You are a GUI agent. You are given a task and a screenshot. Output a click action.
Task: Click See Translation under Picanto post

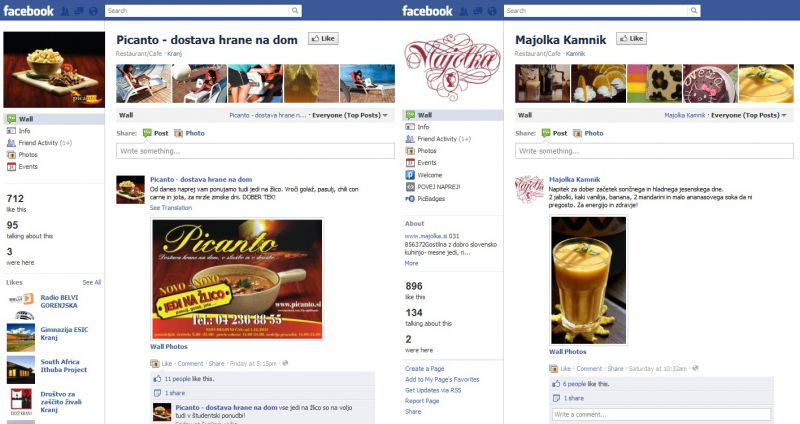(x=171, y=208)
